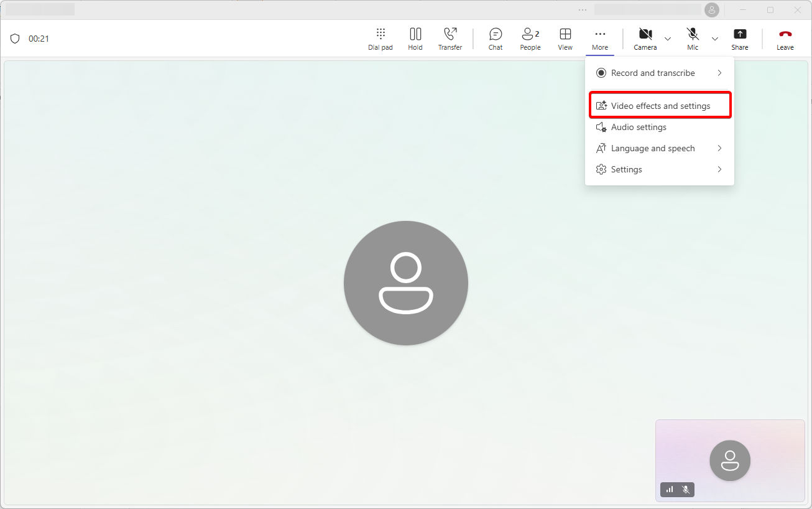Unmute the Mic
The width and height of the screenshot is (812, 509).
point(692,39)
